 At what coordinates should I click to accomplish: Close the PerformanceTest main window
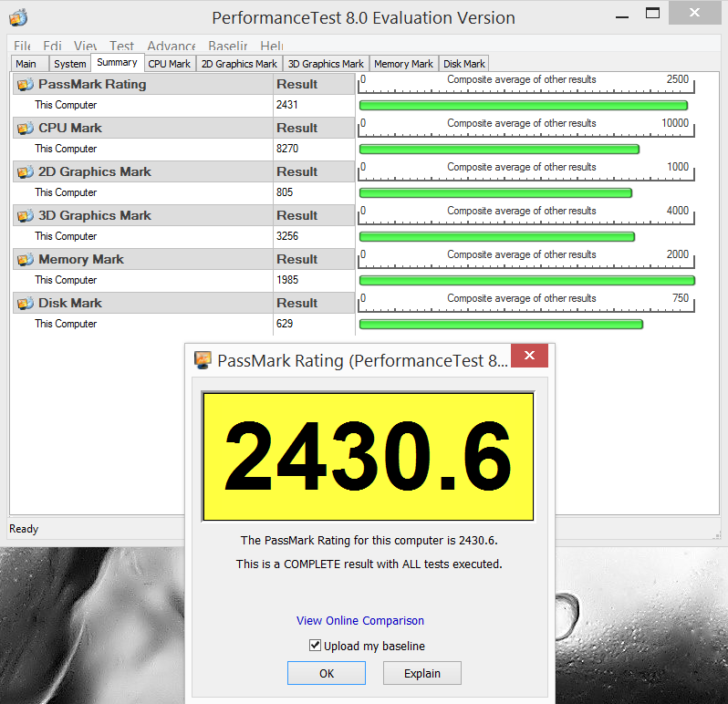tap(694, 13)
